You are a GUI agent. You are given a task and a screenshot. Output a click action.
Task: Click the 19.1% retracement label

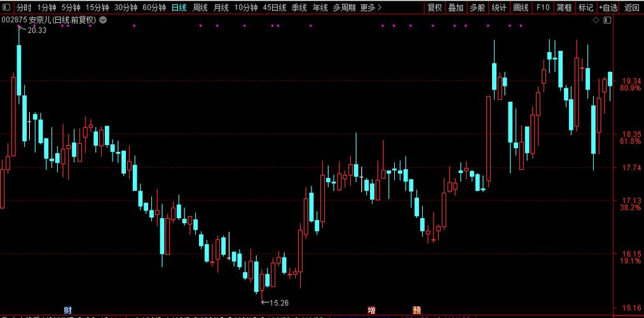[x=631, y=261]
